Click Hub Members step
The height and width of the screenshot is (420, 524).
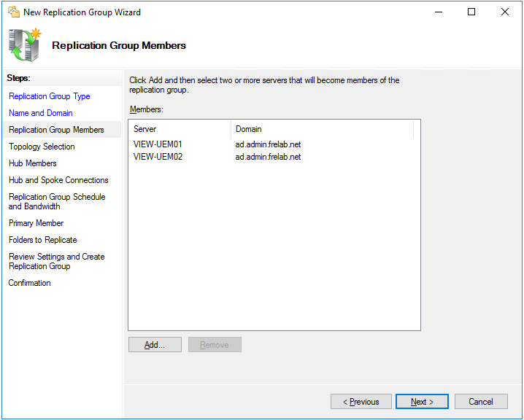pos(33,163)
